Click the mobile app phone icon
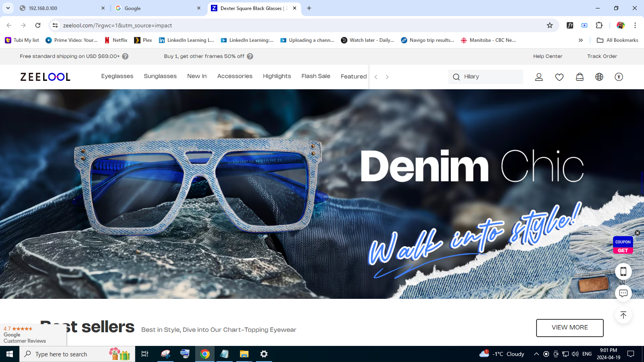 tap(623, 271)
